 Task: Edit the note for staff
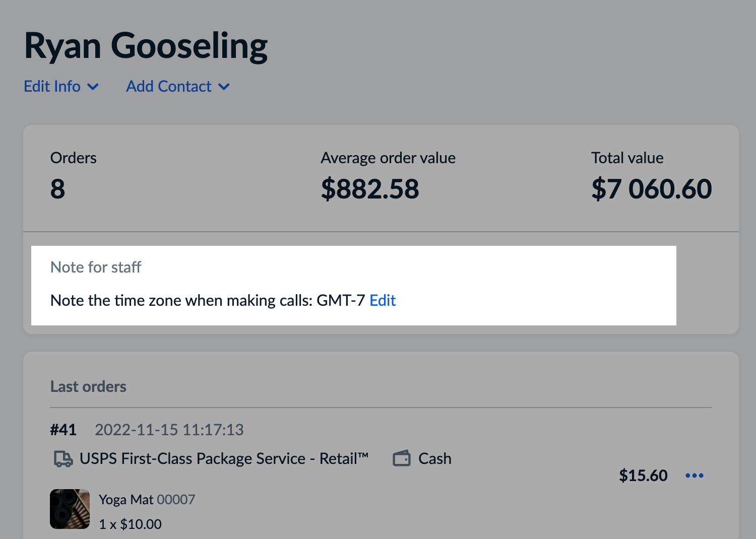383,301
